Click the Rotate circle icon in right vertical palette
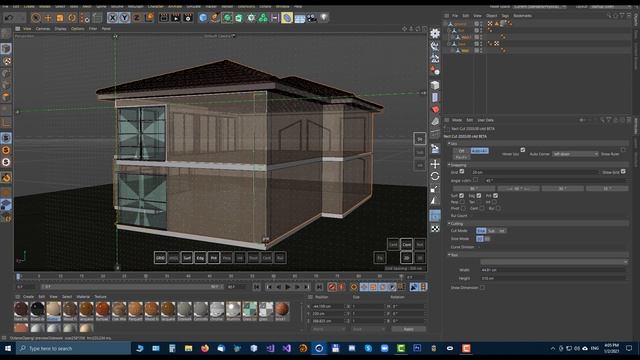The height and width of the screenshot is (360, 640). point(435,176)
